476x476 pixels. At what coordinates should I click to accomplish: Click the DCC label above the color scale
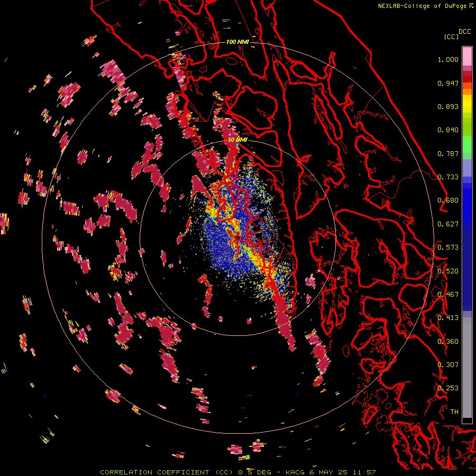[465, 32]
